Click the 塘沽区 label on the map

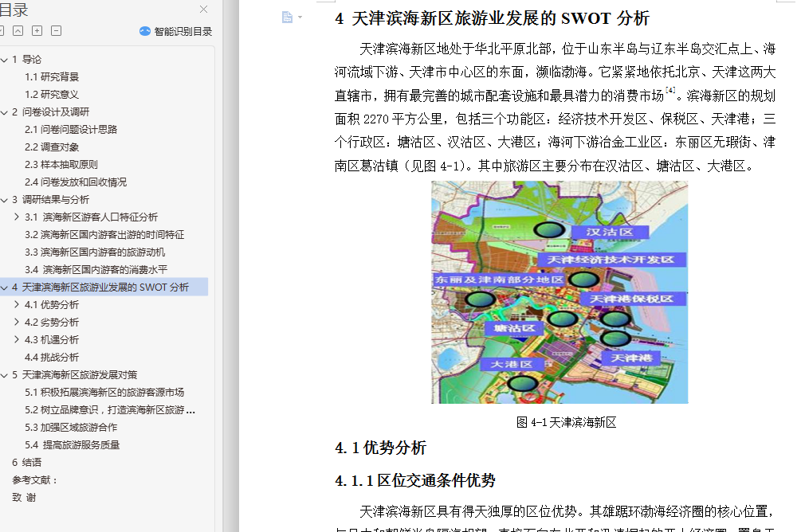tap(514, 328)
